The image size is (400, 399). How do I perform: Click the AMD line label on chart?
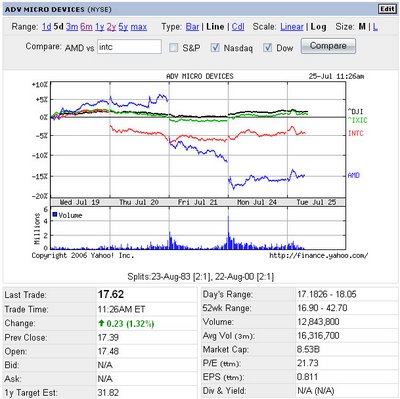pos(354,175)
